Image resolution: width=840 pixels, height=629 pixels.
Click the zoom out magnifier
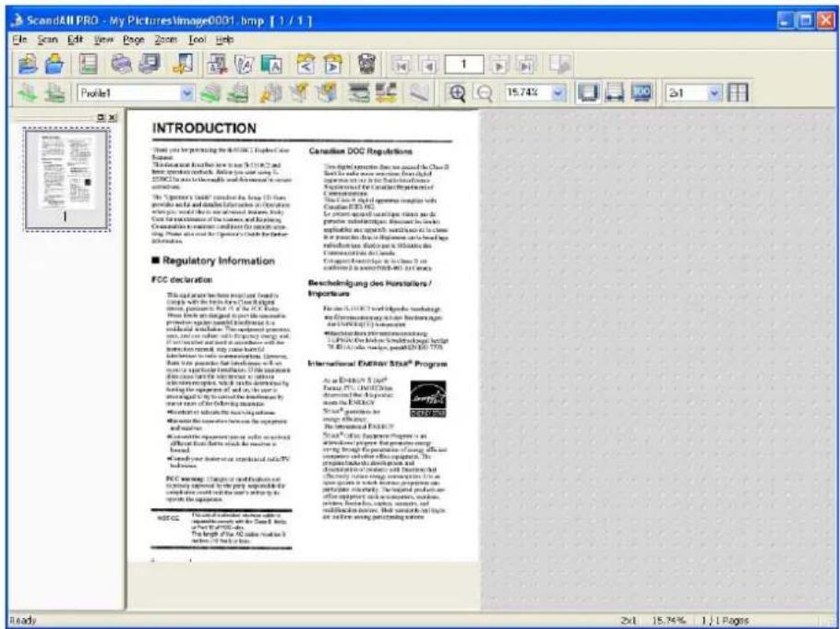[x=485, y=92]
